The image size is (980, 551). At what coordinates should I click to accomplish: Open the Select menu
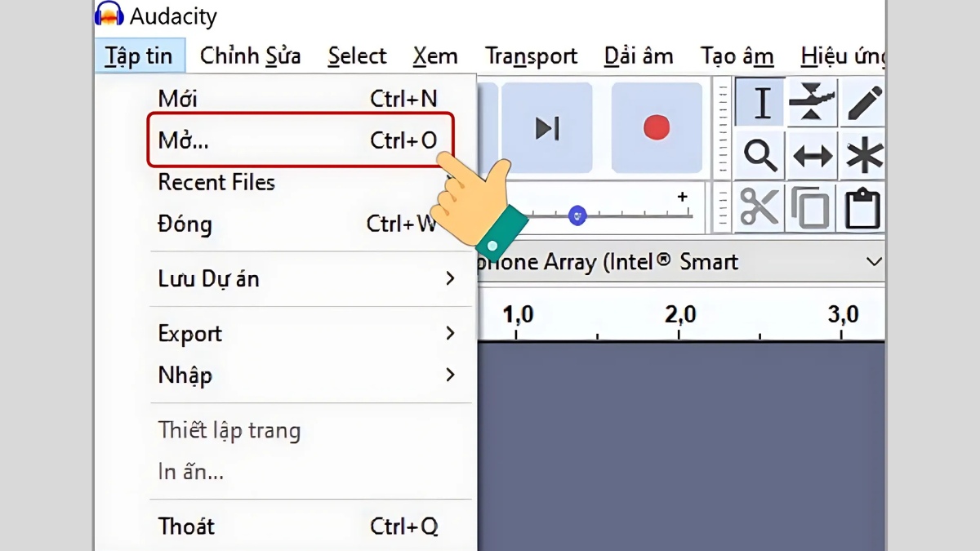[x=357, y=56]
